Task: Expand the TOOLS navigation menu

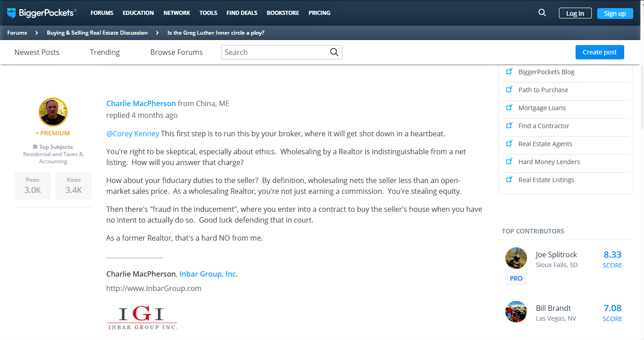Action: point(208,13)
